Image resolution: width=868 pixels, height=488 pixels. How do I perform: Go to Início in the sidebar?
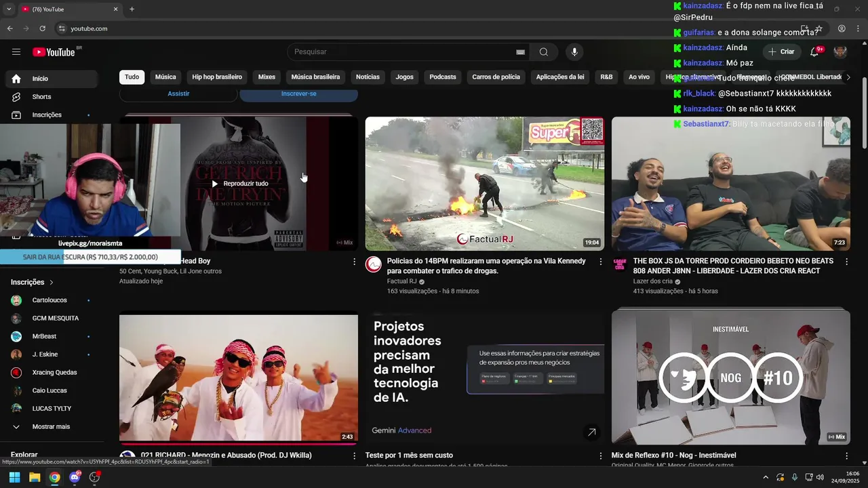point(52,79)
